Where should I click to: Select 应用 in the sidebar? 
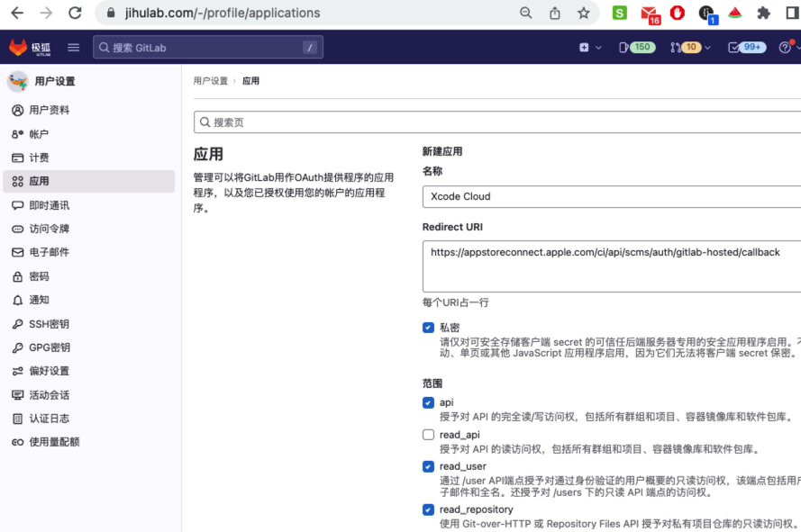click(x=89, y=181)
